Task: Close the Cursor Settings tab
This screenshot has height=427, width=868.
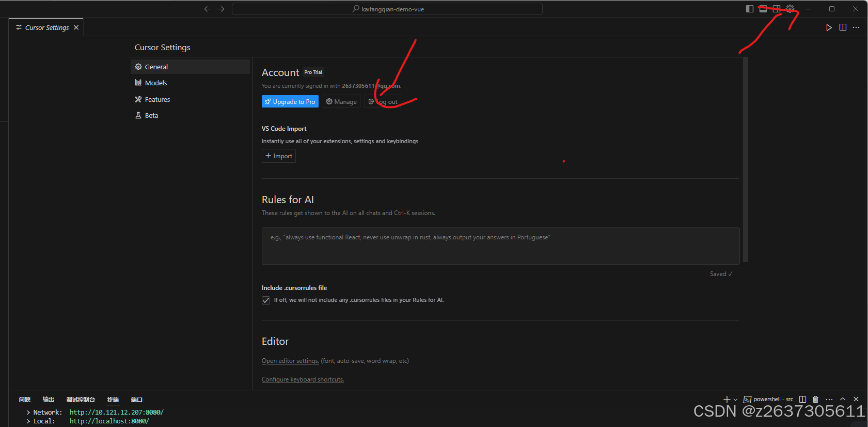Action: [x=76, y=27]
